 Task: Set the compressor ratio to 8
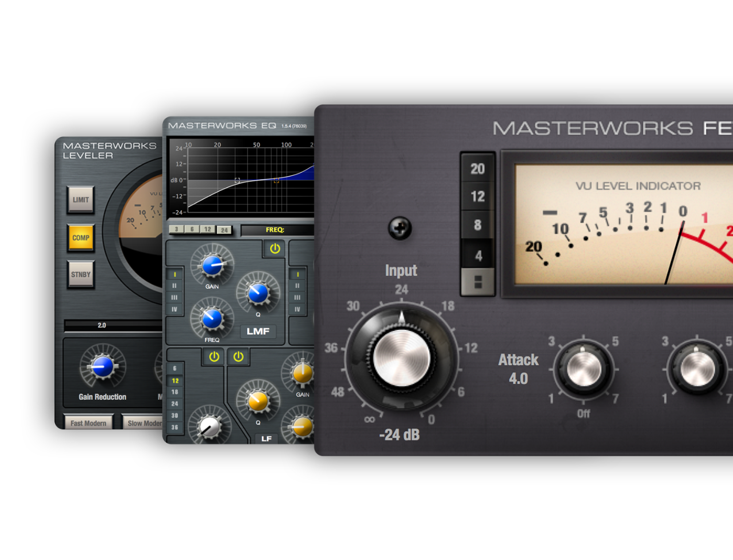click(477, 225)
